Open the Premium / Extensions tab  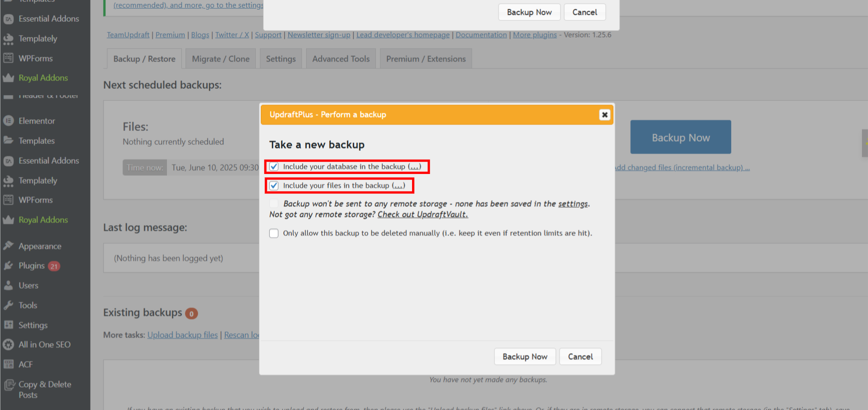pyautogui.click(x=426, y=59)
